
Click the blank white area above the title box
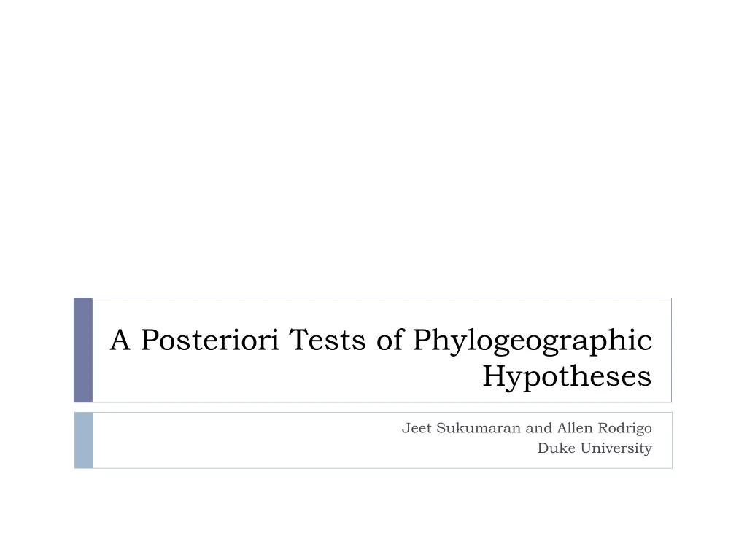point(373,146)
